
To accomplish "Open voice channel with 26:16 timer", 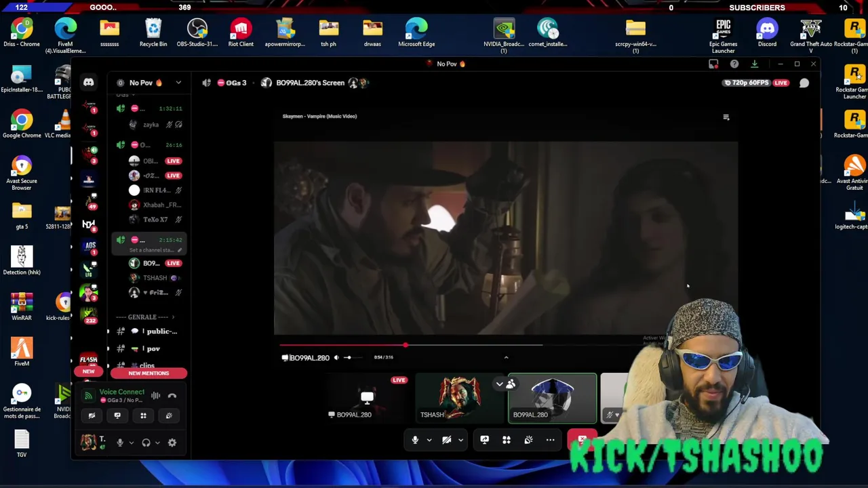I will click(149, 145).
